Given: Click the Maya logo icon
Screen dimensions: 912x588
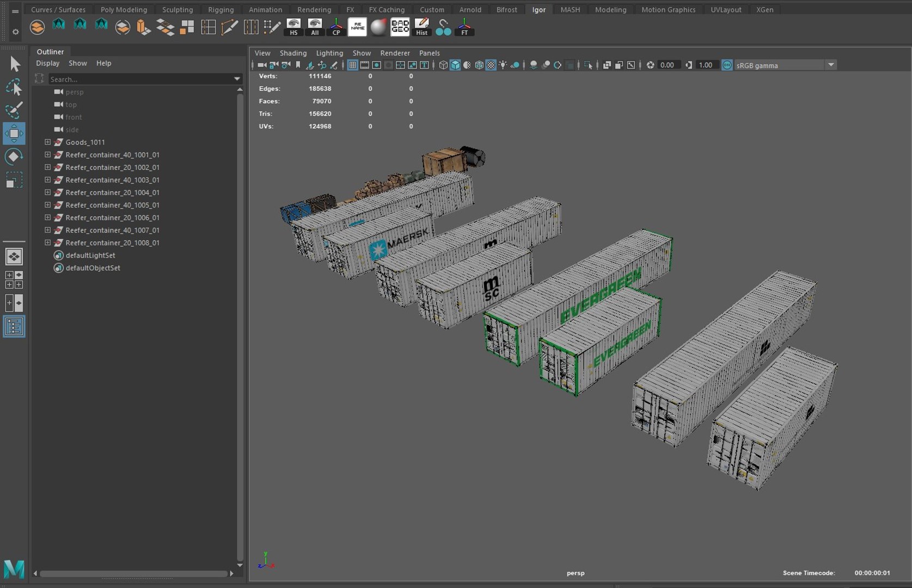Looking at the screenshot, I should pos(14,569).
